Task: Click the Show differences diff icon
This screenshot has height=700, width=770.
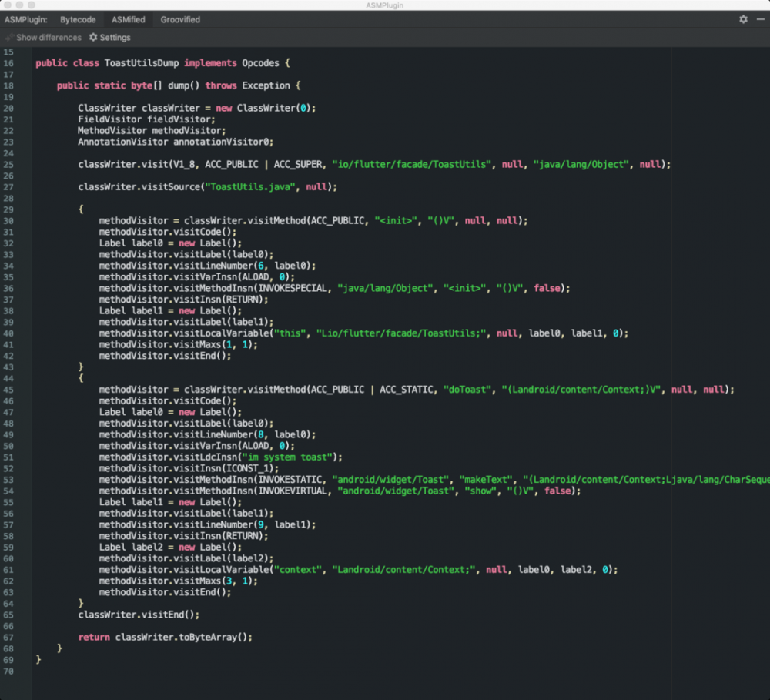Action: (x=9, y=37)
